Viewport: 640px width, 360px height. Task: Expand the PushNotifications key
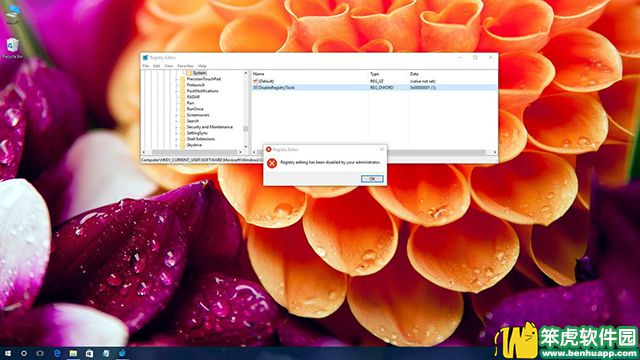pos(177,91)
